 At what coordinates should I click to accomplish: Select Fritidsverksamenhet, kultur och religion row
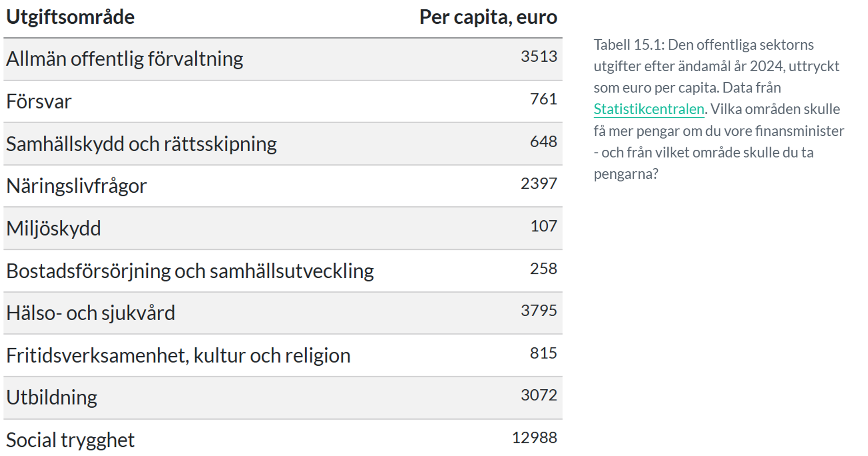coord(283,355)
